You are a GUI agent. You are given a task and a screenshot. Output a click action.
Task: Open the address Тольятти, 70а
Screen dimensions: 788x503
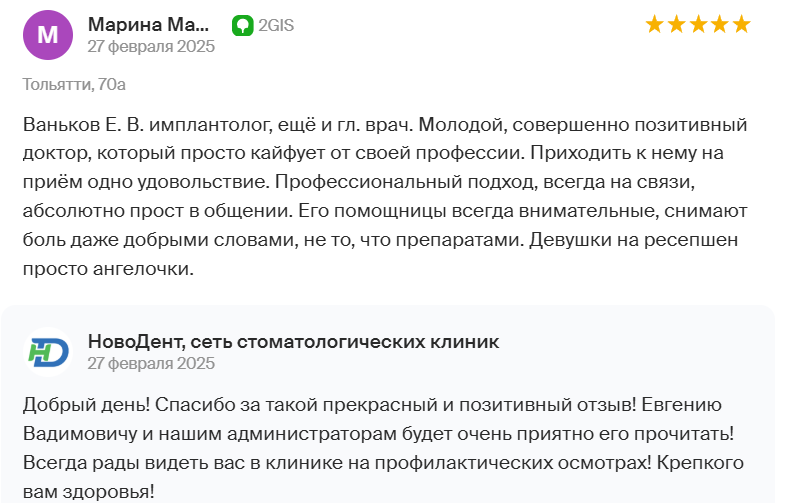point(74,84)
